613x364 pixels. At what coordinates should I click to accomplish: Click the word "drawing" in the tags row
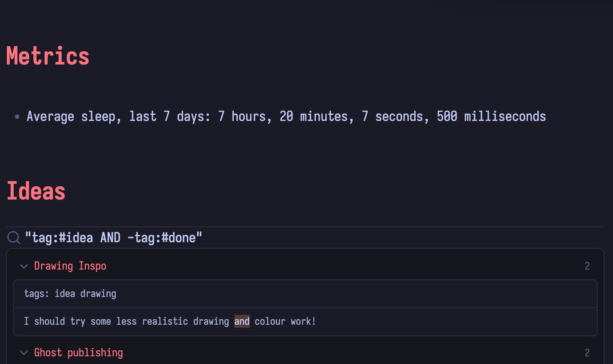pyautogui.click(x=98, y=294)
